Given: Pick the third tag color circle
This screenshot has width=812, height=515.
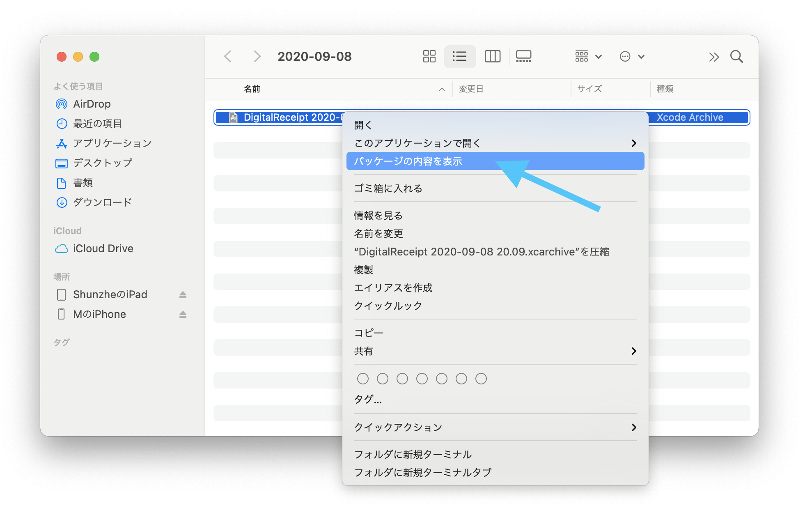Looking at the screenshot, I should [402, 379].
